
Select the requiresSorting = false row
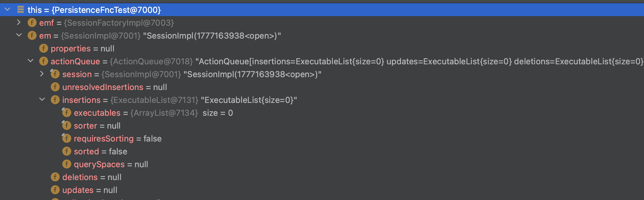[118, 139]
